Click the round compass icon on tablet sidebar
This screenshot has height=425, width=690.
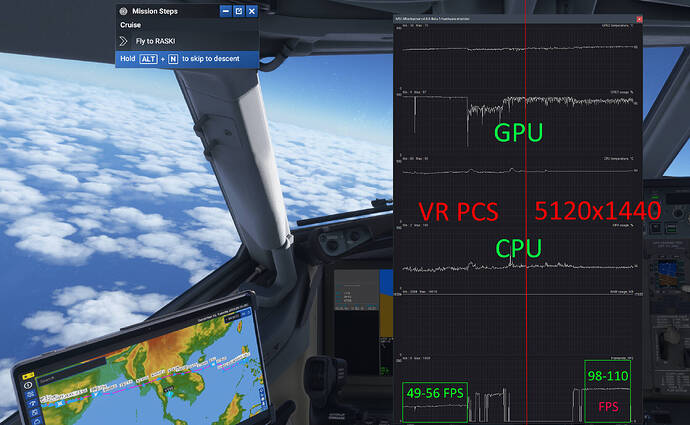pyautogui.click(x=29, y=385)
